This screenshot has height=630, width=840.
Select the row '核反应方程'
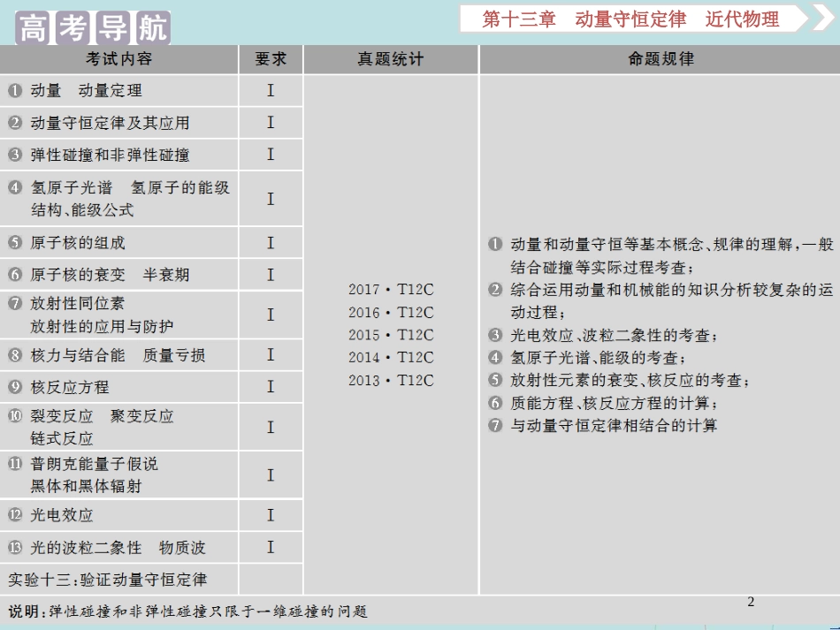[x=119, y=387]
